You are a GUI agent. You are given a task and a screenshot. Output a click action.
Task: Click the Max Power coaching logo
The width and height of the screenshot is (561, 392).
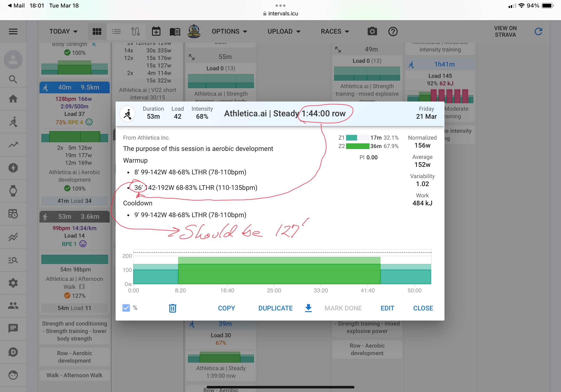(x=194, y=31)
